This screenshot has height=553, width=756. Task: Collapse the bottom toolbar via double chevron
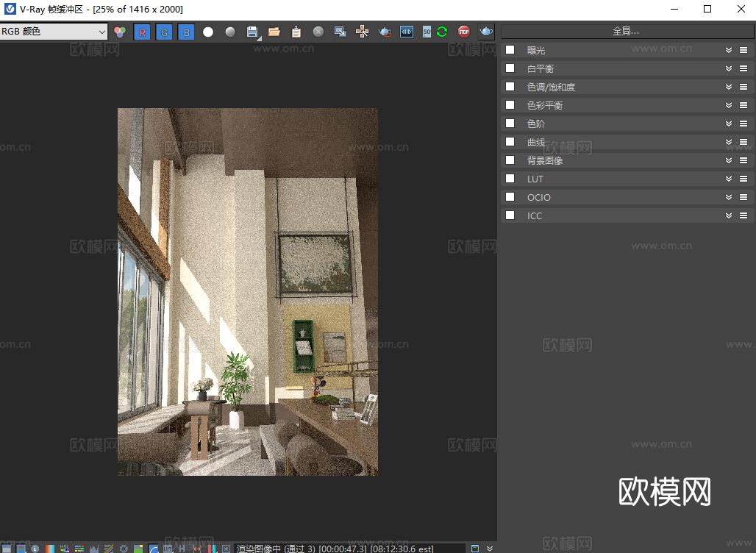pyautogui.click(x=490, y=549)
